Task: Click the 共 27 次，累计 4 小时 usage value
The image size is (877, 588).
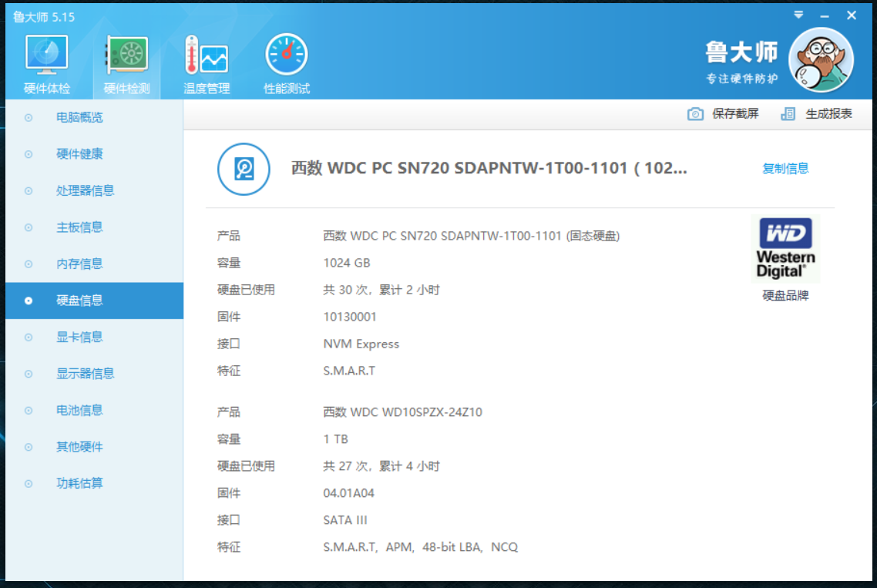Action: click(x=381, y=466)
